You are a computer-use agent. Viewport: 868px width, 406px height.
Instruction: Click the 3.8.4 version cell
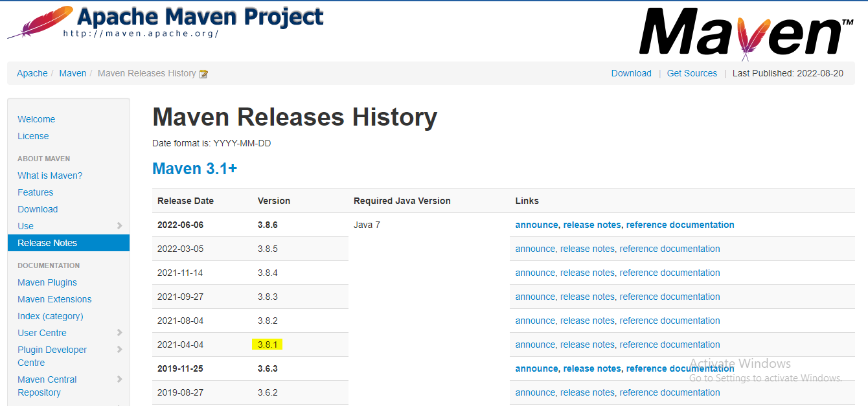click(268, 273)
